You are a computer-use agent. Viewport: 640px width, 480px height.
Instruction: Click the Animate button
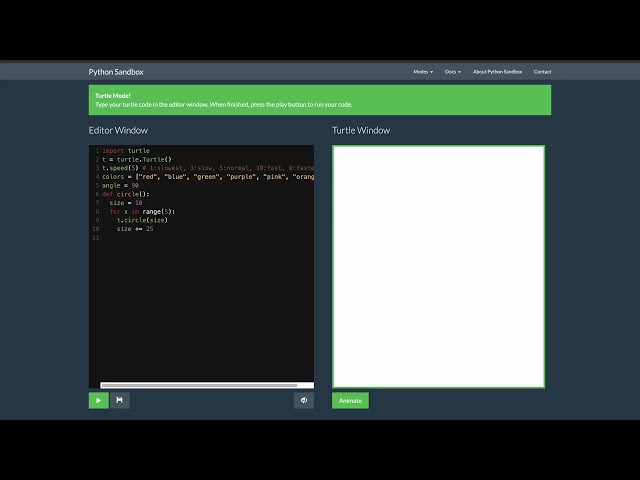[x=350, y=400]
